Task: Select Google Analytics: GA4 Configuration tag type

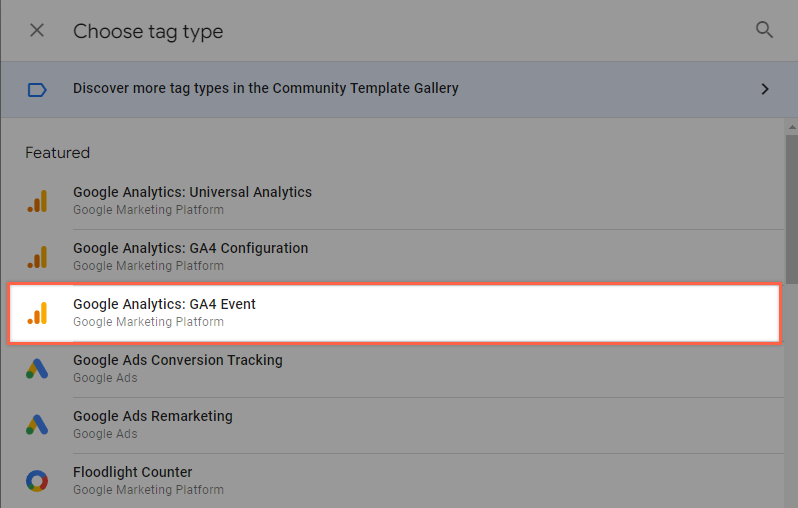Action: 395,257
